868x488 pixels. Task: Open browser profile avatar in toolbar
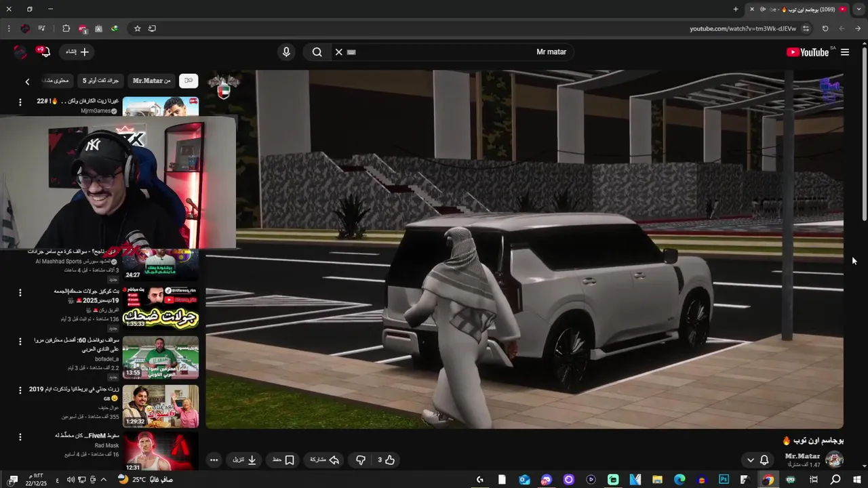pyautogui.click(x=25, y=28)
